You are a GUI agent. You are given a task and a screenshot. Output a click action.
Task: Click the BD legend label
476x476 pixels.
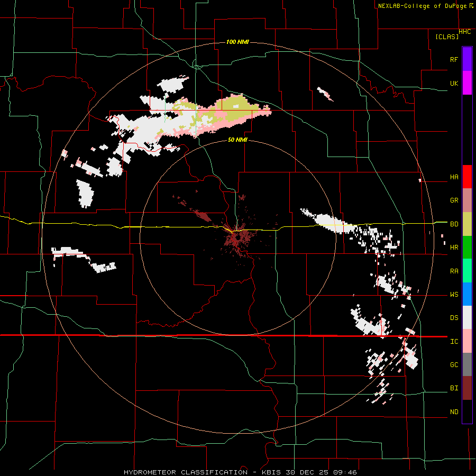454,224
